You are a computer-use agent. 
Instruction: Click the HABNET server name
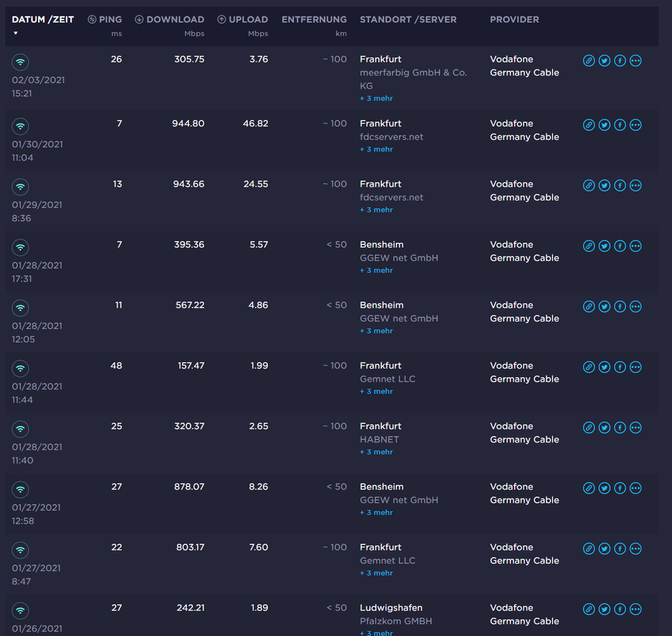pos(379,439)
